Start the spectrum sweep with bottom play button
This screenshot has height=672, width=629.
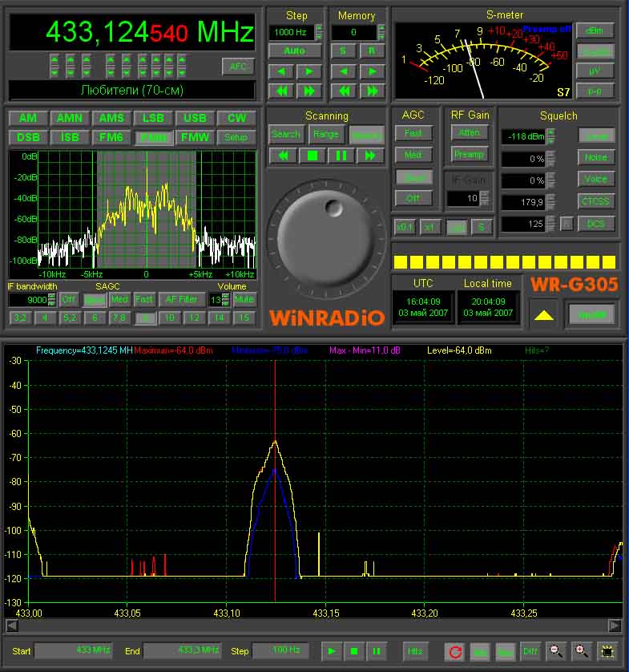coord(333,651)
